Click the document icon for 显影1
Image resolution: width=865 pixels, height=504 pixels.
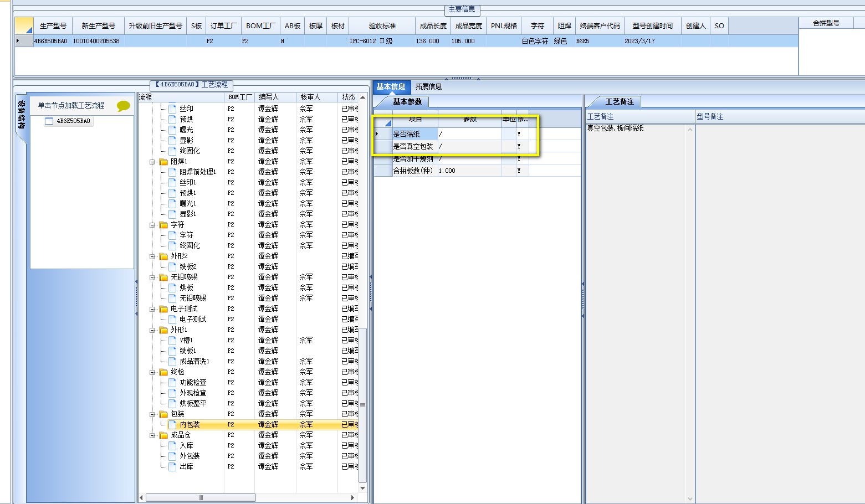pos(172,214)
